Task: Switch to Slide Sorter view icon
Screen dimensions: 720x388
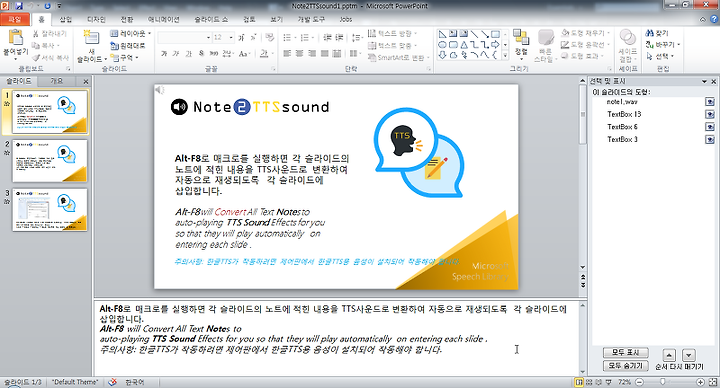Action: (590, 382)
